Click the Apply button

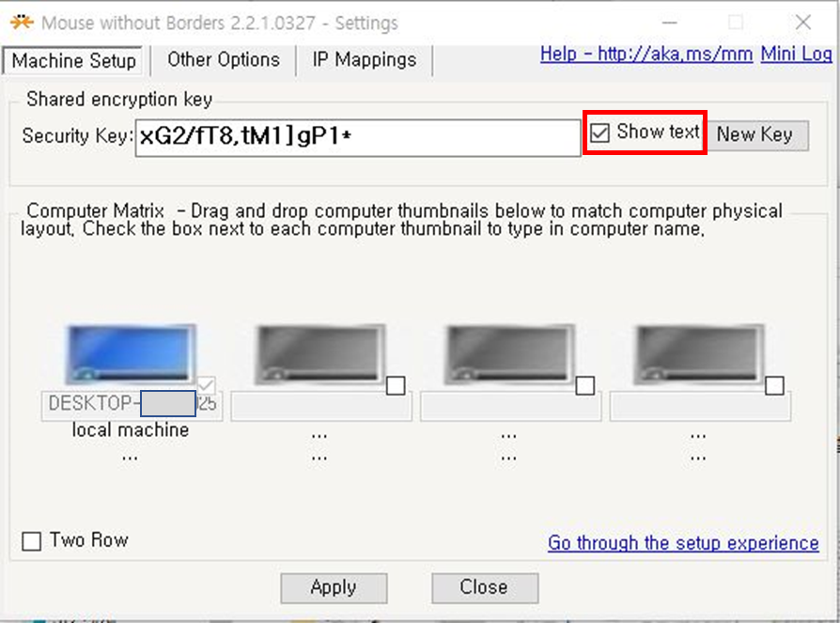pyautogui.click(x=334, y=587)
